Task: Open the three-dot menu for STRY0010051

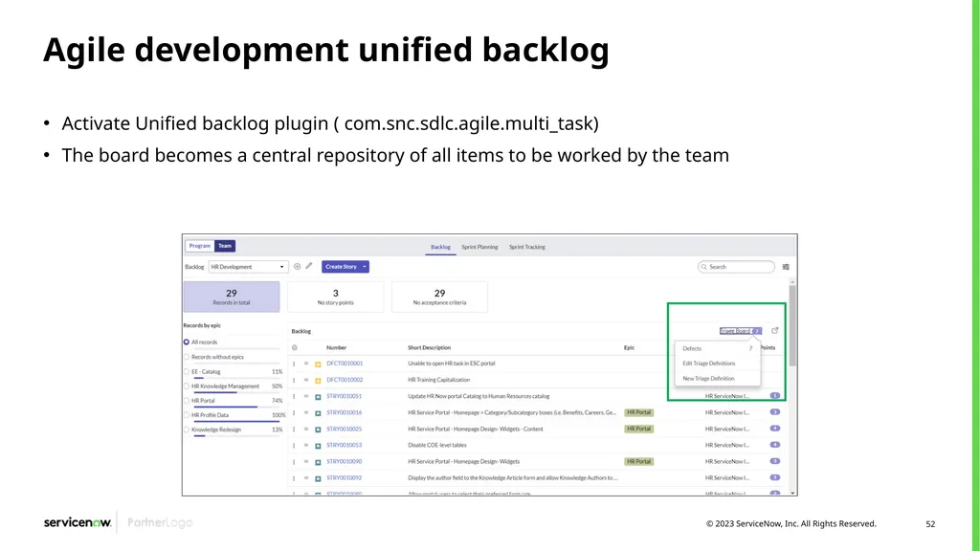Action: pos(294,397)
